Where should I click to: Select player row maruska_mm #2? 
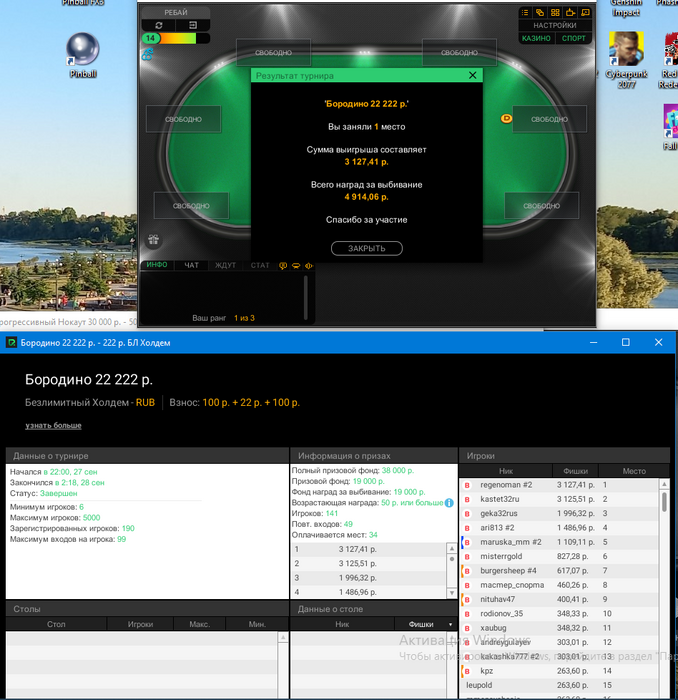click(x=559, y=542)
